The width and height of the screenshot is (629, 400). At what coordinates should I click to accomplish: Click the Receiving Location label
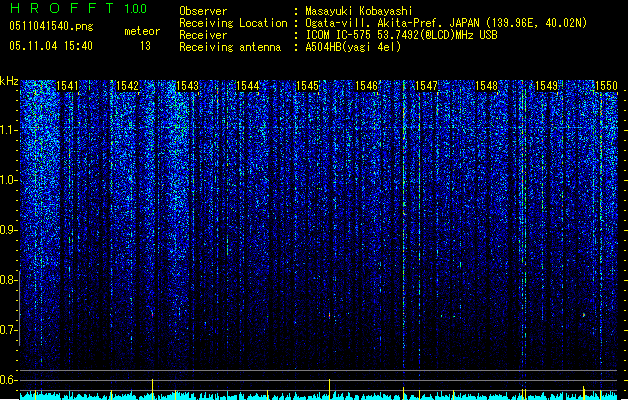[233, 23]
